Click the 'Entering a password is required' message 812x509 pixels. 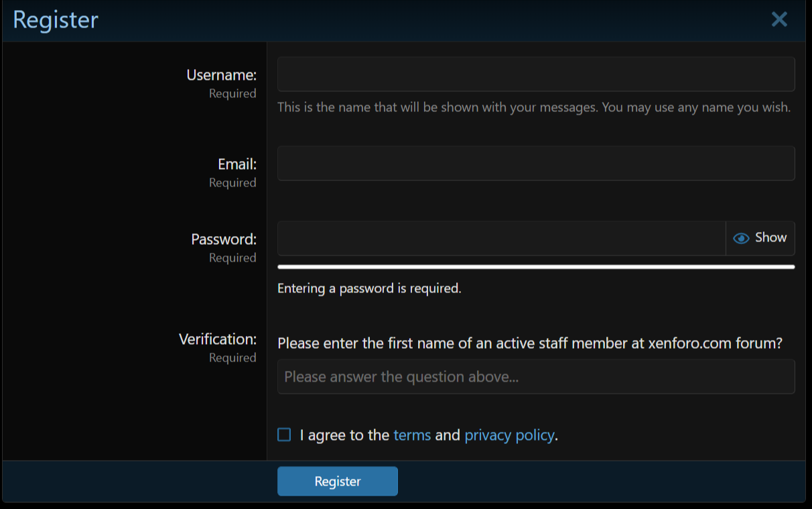coord(369,289)
